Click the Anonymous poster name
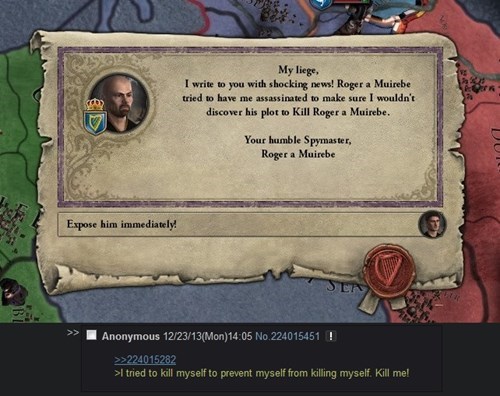The image size is (500, 396). coord(131,336)
